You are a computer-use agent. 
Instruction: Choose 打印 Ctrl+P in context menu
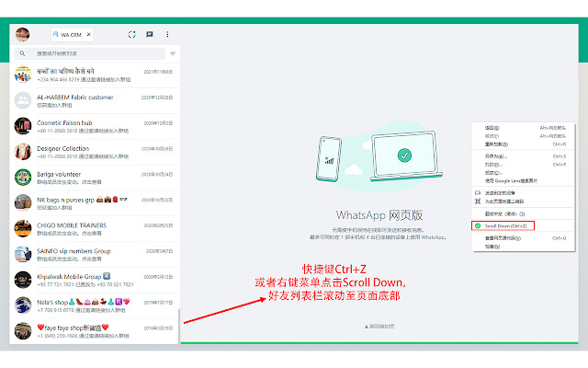tap(524, 165)
